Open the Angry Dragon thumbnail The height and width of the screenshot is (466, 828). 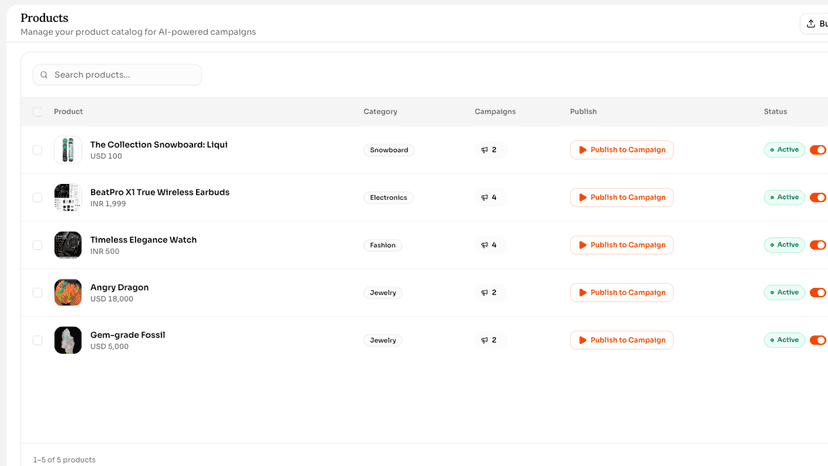68,293
